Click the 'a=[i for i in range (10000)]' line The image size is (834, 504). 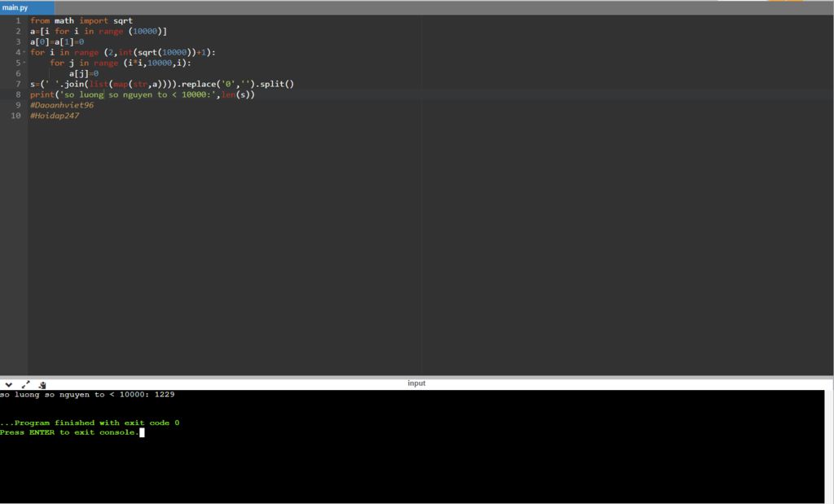(x=99, y=32)
